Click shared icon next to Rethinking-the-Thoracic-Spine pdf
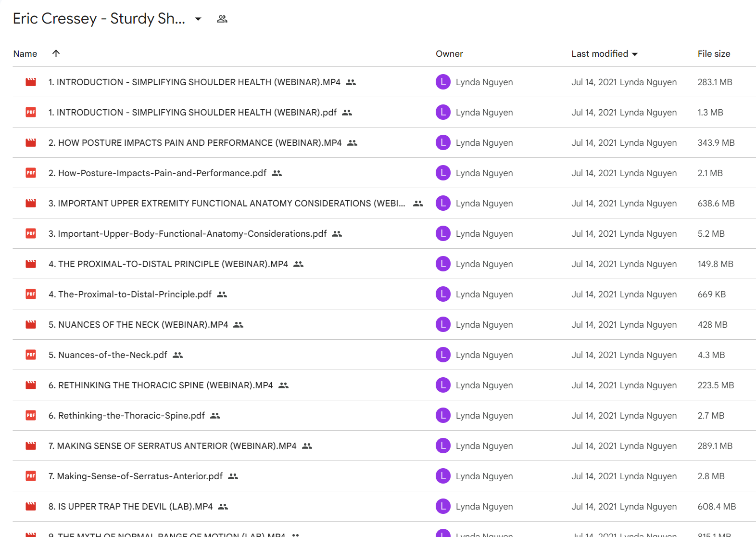The image size is (756, 537). pos(215,416)
